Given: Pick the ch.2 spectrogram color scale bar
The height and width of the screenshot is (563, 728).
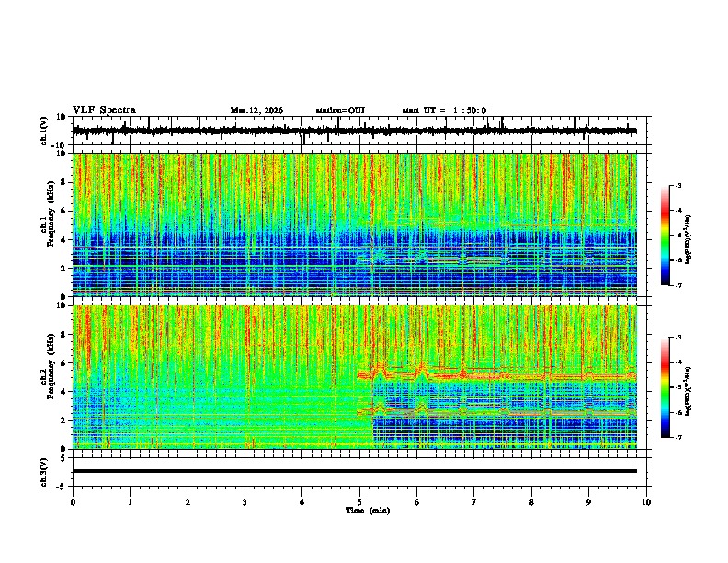Looking at the screenshot, I should (x=665, y=387).
